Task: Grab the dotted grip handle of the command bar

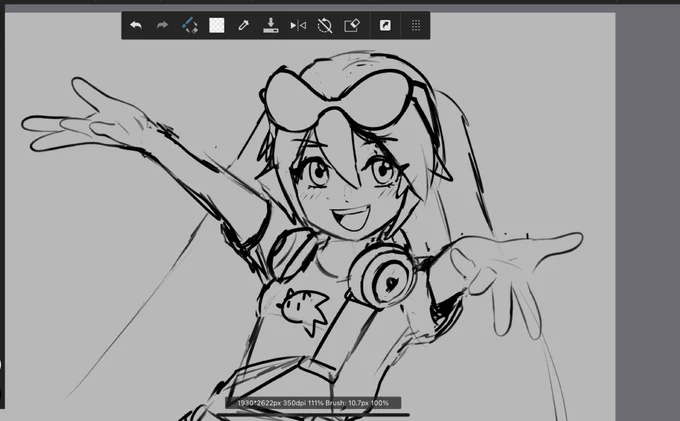Action: pos(416,25)
